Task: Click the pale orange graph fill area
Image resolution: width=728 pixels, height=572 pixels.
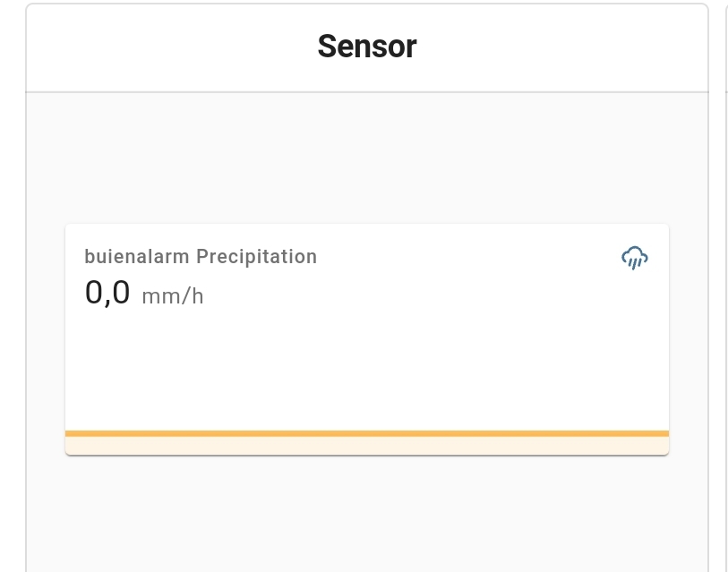Action: (367, 445)
